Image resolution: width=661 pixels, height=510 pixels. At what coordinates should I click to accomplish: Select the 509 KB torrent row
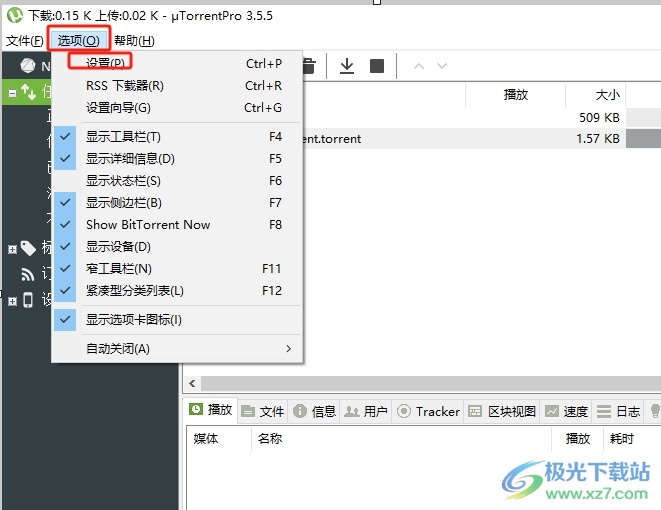[x=481, y=117]
